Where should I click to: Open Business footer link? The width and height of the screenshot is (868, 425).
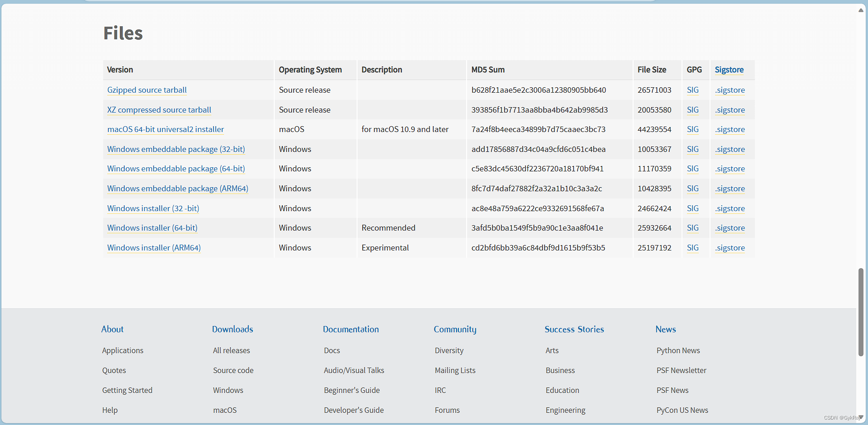[x=560, y=370]
